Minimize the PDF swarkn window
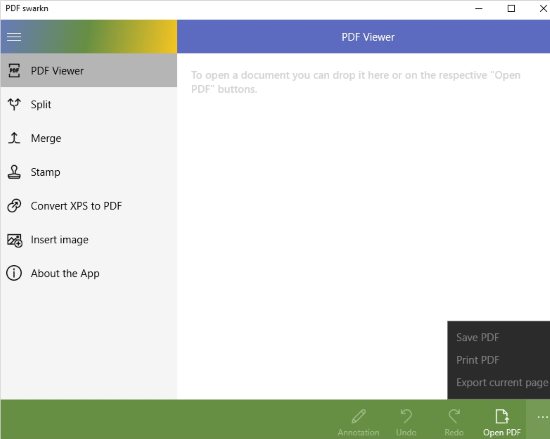 tap(479, 8)
